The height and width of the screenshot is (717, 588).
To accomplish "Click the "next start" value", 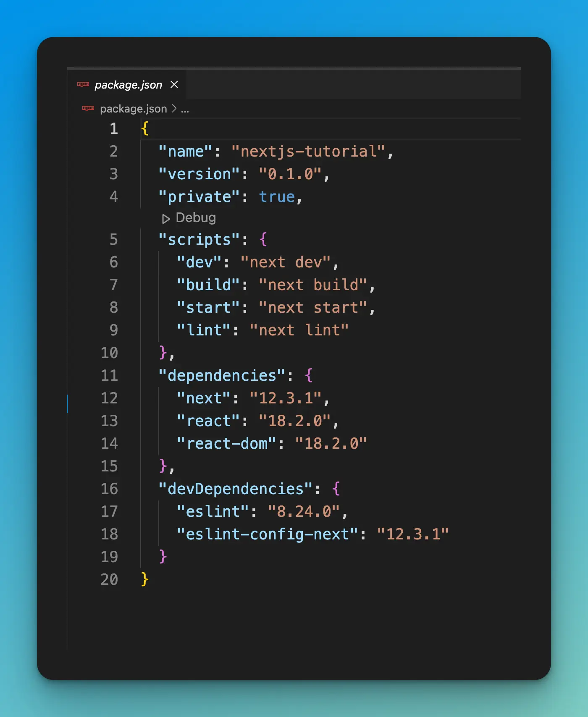I will tap(313, 308).
